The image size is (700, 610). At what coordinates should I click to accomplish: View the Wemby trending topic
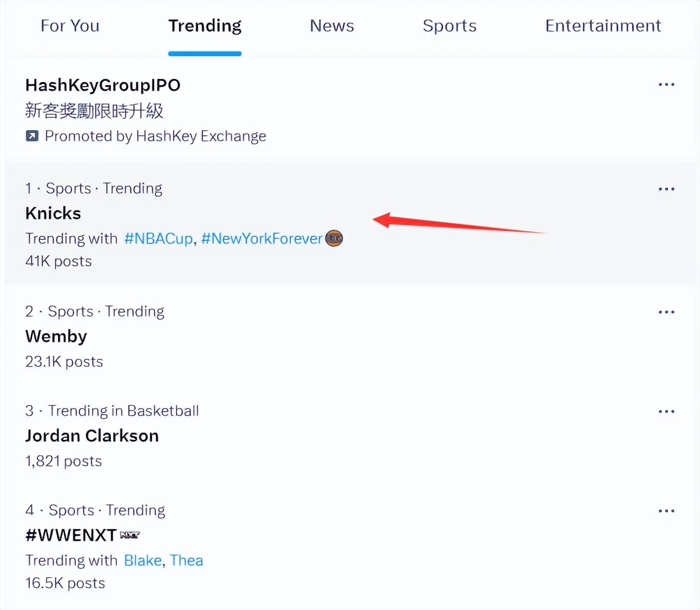[56, 336]
